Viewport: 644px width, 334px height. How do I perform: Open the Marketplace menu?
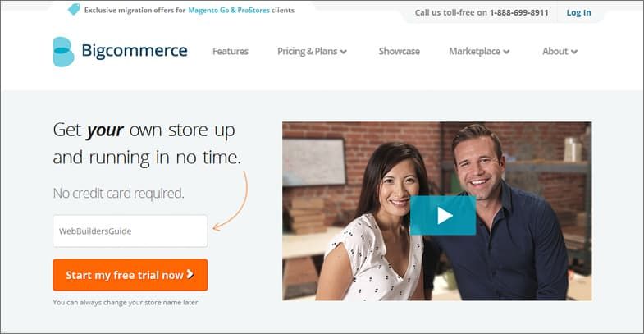[x=474, y=52]
